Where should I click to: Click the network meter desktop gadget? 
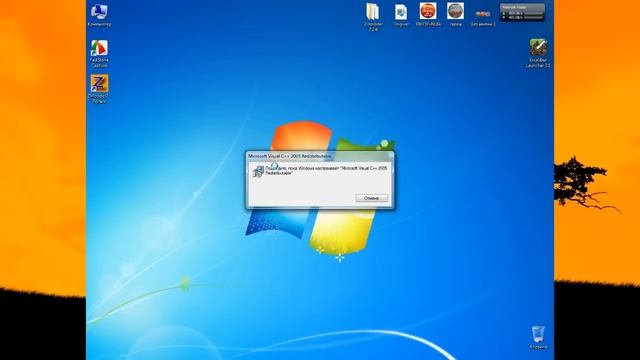click(x=522, y=12)
